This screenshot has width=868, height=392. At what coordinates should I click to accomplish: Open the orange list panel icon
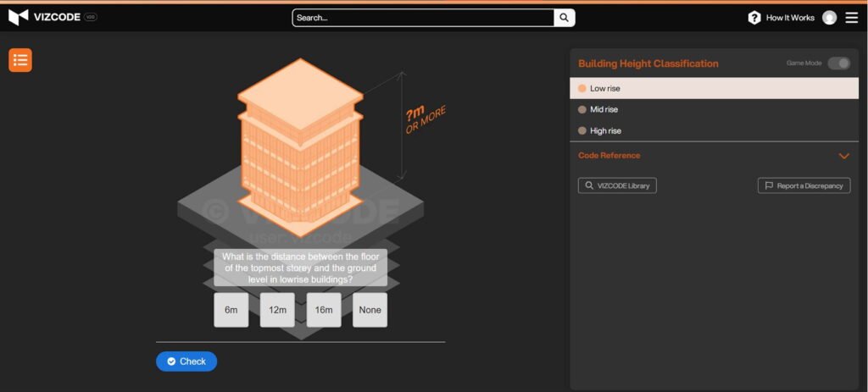coord(20,60)
